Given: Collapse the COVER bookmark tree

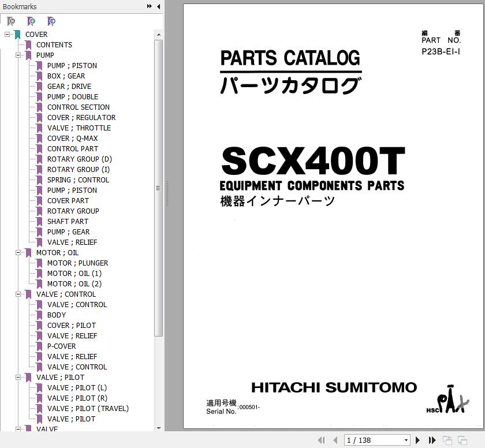Looking at the screenshot, I should pos(7,34).
